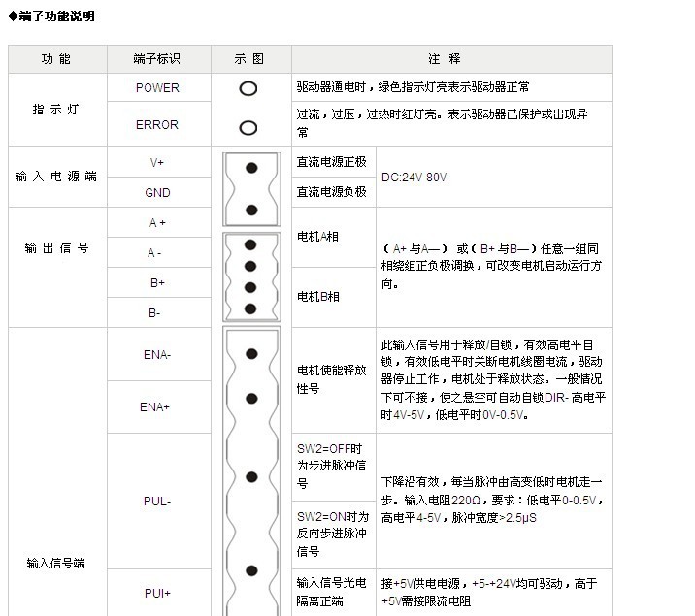The height and width of the screenshot is (616, 695).
Task: Click the GND terminal pin dot
Action: coord(251,210)
